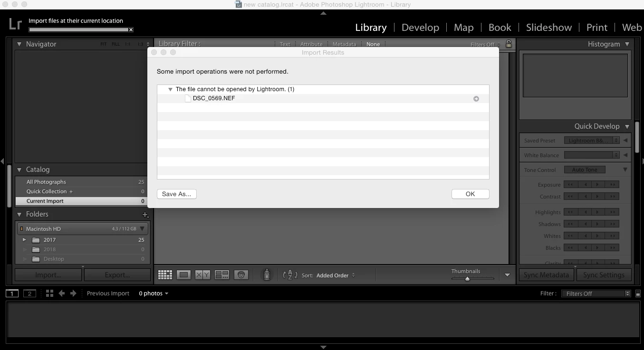Click OK in Import Results dialog
Image resolution: width=644 pixels, height=350 pixels.
click(x=470, y=194)
